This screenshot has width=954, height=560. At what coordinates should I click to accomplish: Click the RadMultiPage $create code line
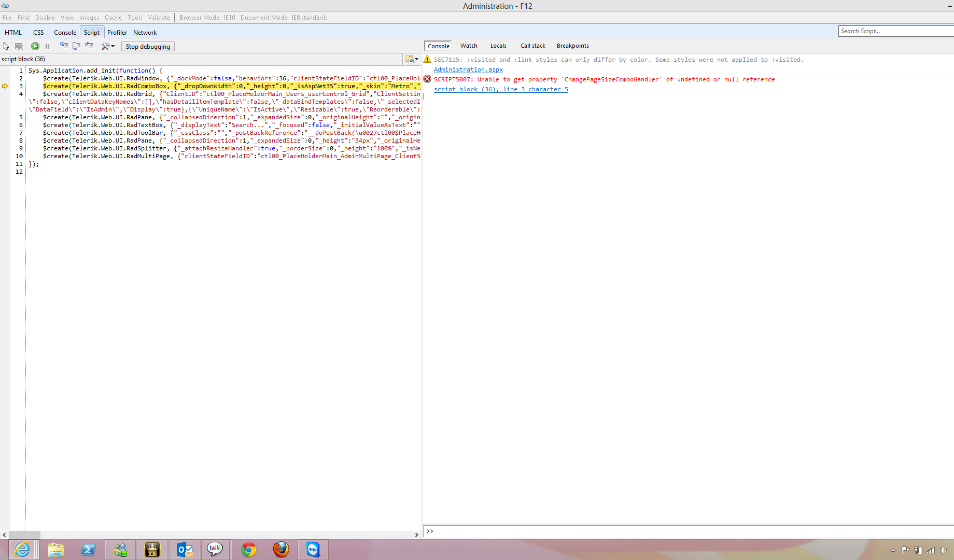232,156
